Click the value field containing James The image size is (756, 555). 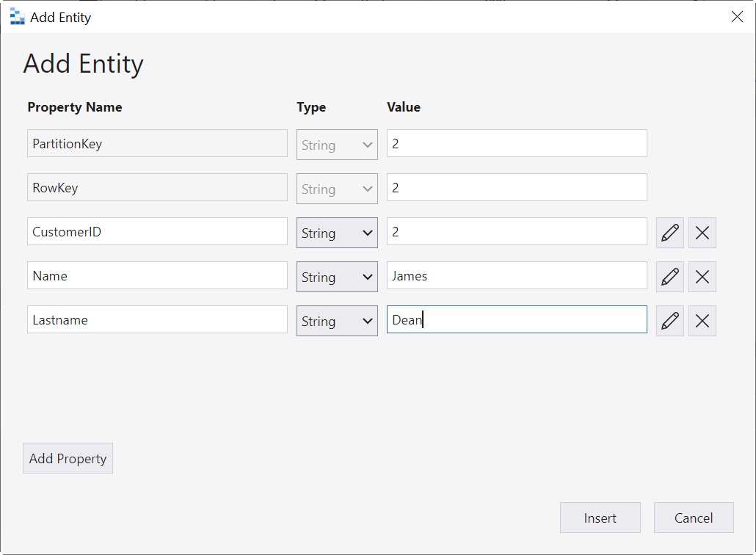point(517,276)
